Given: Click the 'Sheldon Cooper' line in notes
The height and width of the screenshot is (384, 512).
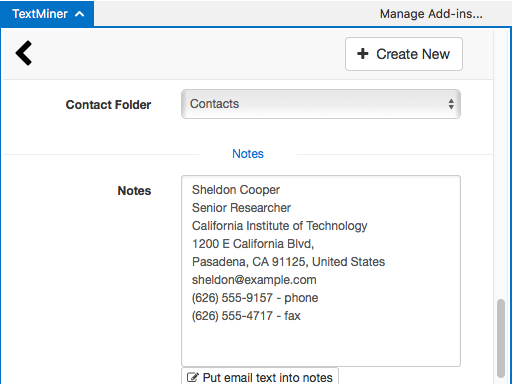Looking at the screenshot, I should pos(236,190).
